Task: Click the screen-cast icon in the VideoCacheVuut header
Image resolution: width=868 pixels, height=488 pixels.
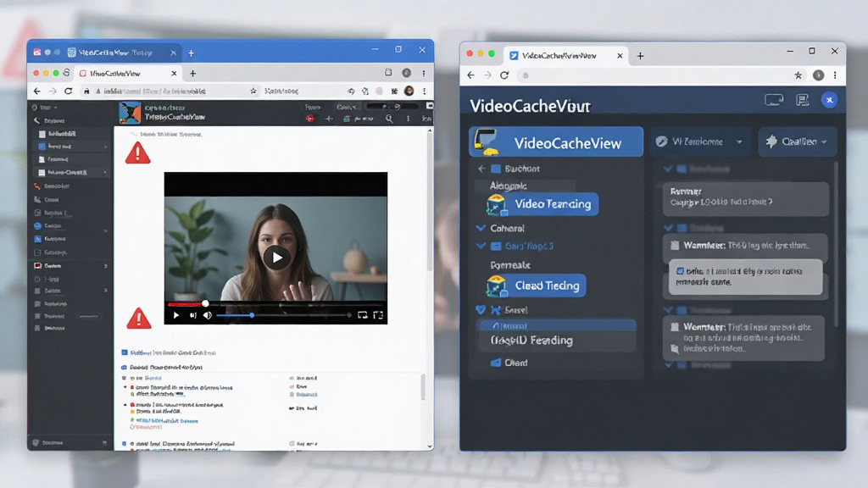Action: pos(774,100)
